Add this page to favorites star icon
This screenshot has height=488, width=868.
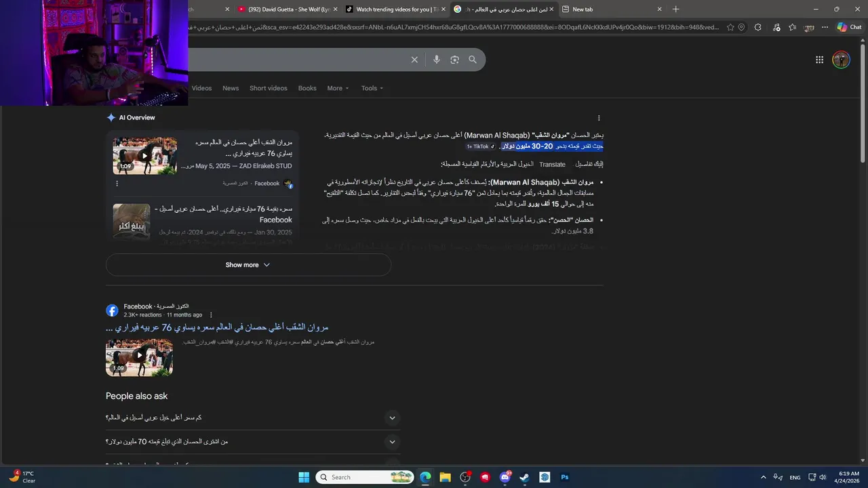coord(730,27)
